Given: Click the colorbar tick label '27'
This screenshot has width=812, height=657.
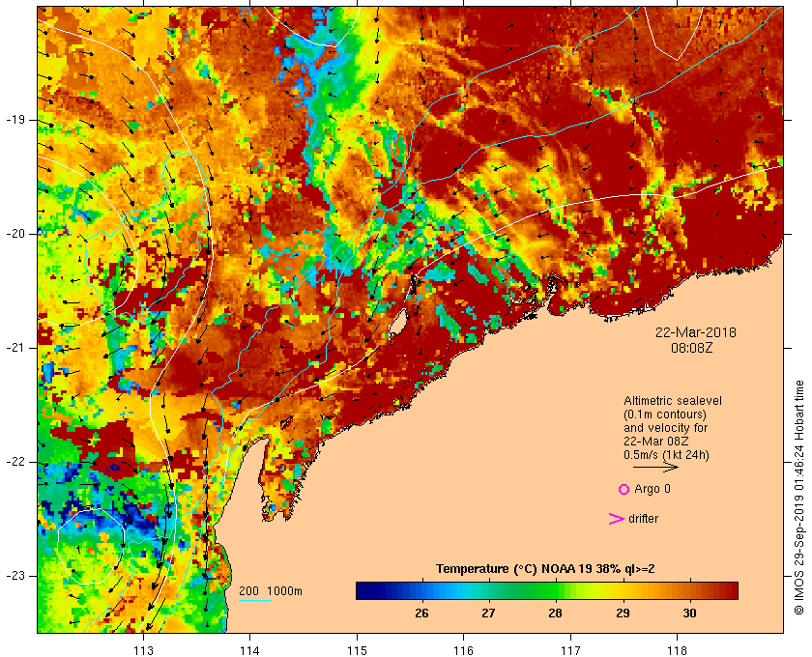Looking at the screenshot, I should [488, 614].
